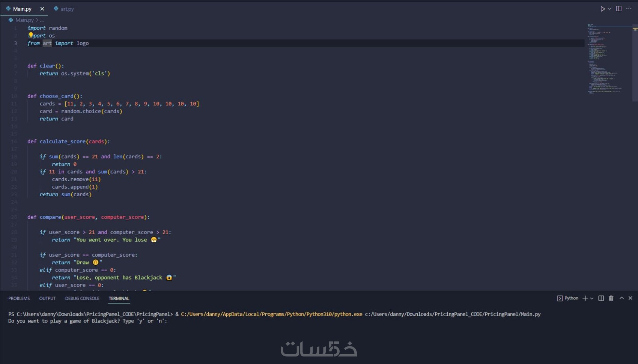Maximize the panel with the up chevron
This screenshot has width=638, height=364.
pyautogui.click(x=621, y=298)
